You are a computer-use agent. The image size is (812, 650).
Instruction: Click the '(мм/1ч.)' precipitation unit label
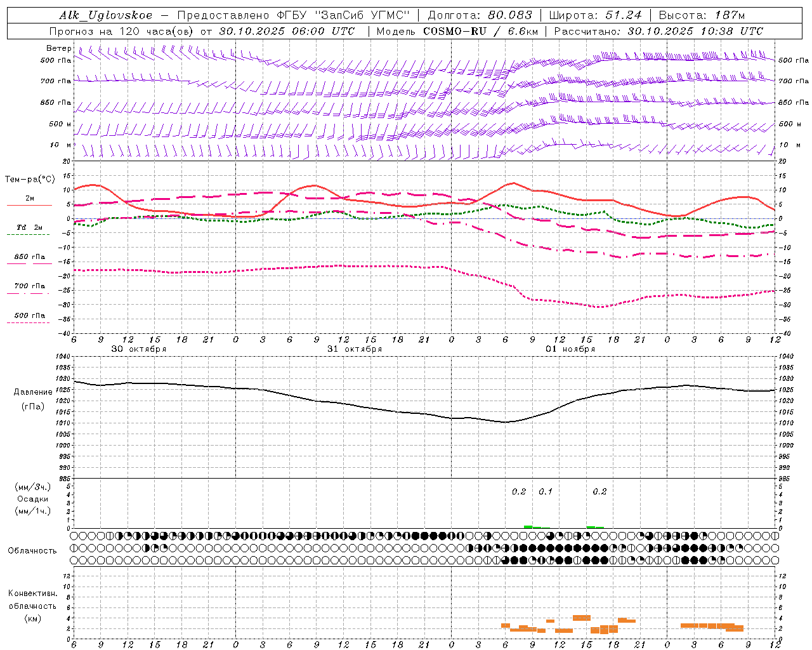click(33, 511)
